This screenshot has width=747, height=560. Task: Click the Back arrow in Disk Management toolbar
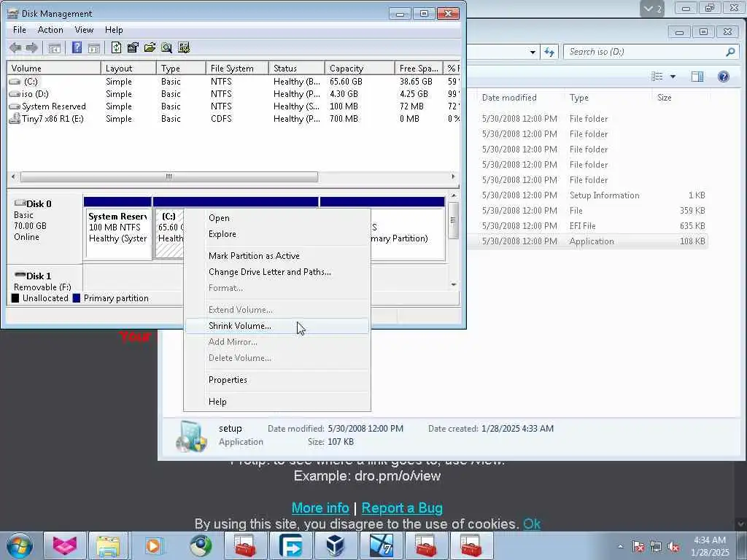[x=15, y=47]
